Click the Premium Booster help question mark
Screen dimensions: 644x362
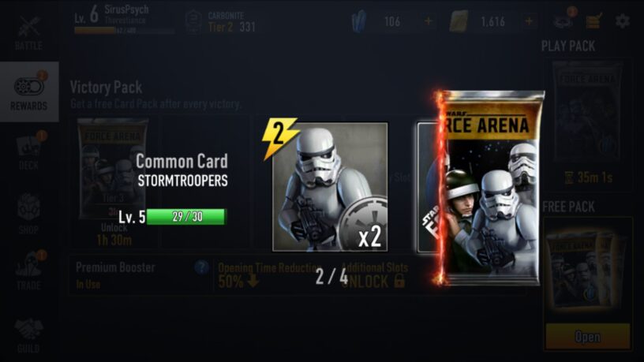[x=201, y=267]
